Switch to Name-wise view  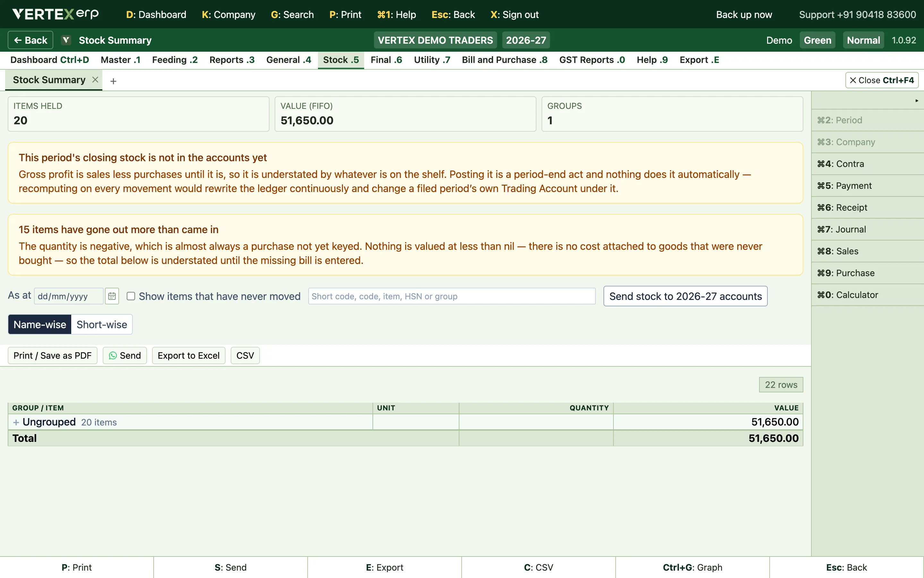[40, 325]
